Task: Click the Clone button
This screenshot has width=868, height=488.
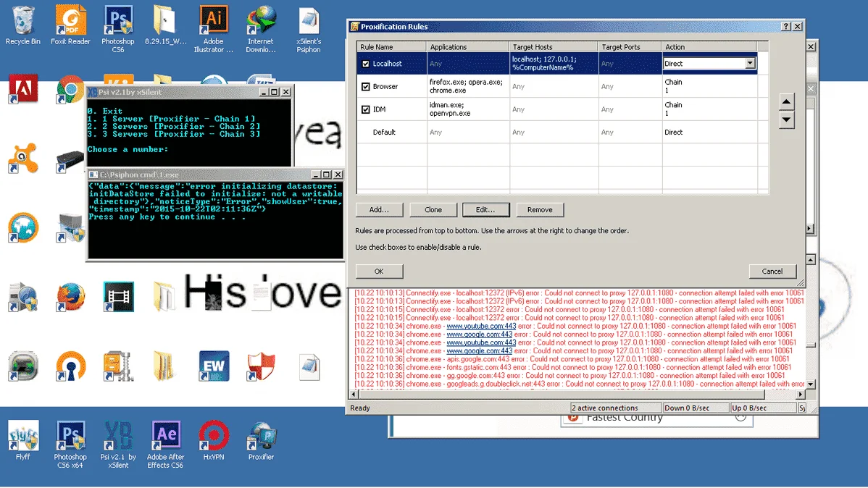Action: (x=433, y=210)
